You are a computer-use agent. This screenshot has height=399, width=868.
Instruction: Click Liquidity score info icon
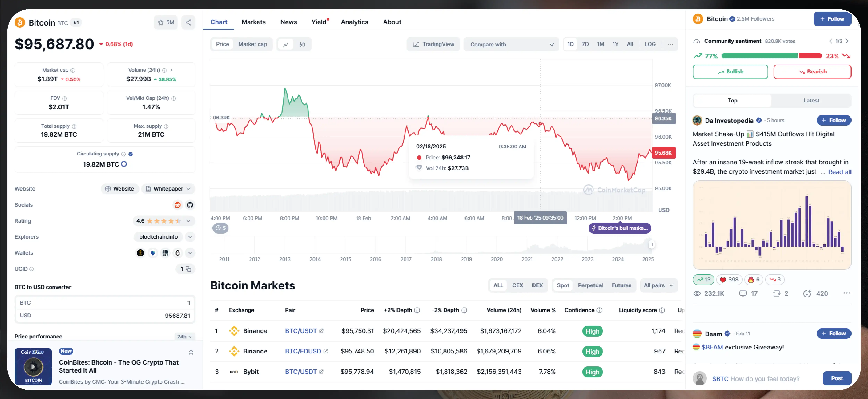point(662,310)
